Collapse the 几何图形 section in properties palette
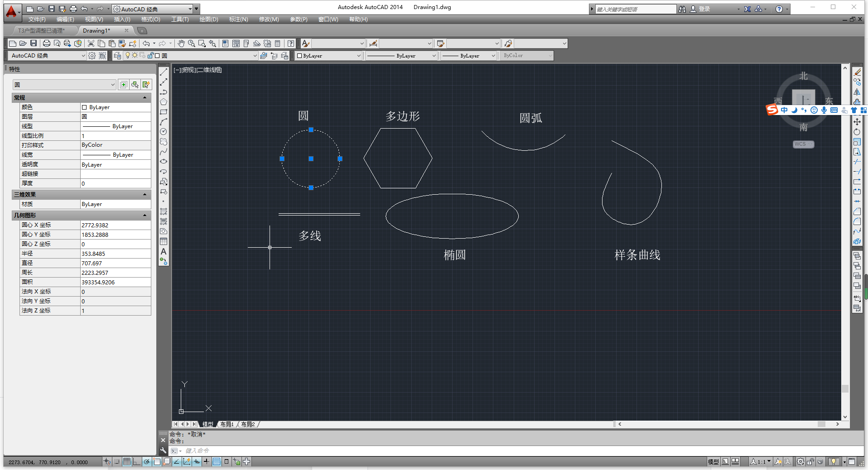868x470 pixels. pos(145,215)
